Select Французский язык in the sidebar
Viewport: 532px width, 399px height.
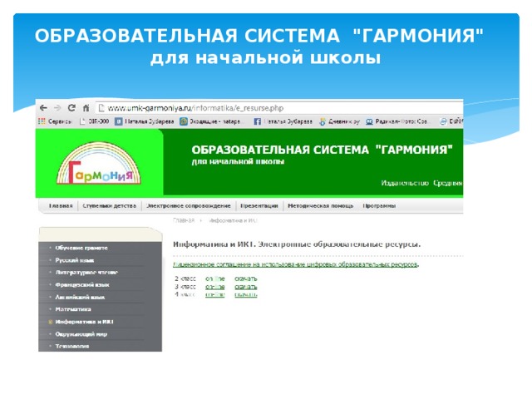82,284
